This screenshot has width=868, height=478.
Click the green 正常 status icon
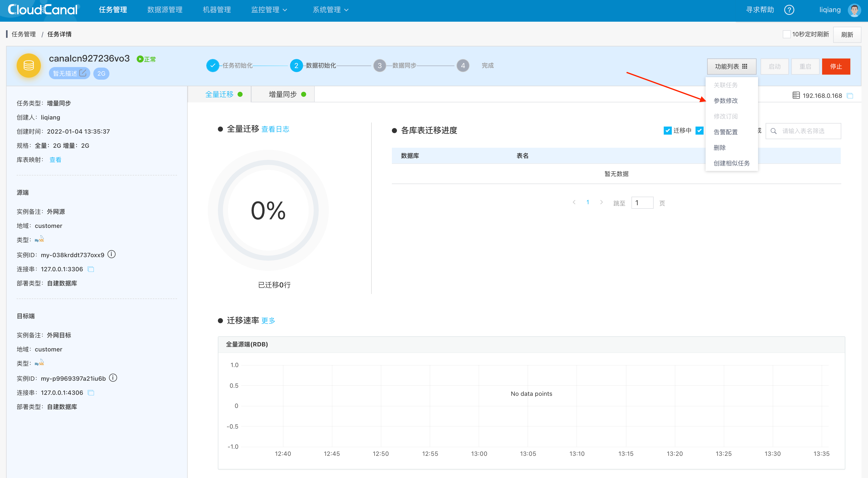point(140,59)
